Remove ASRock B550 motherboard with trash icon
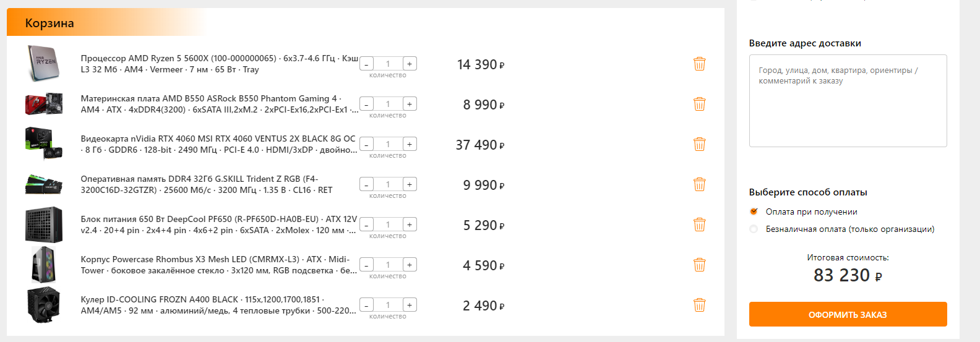 click(x=699, y=104)
